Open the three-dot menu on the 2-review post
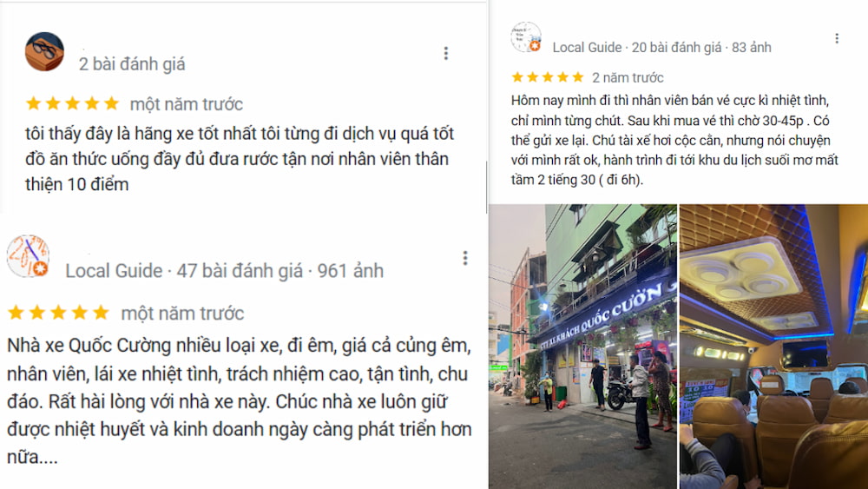Viewport: 868px width, 489px height. click(445, 53)
